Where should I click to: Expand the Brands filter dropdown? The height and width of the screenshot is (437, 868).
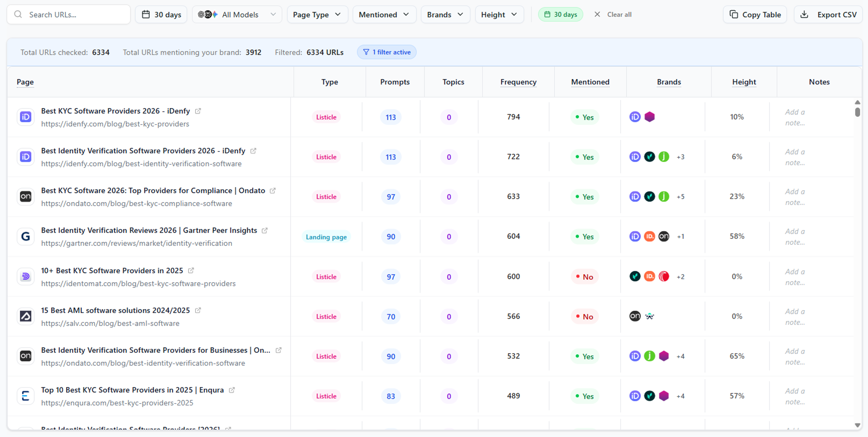[x=445, y=14]
